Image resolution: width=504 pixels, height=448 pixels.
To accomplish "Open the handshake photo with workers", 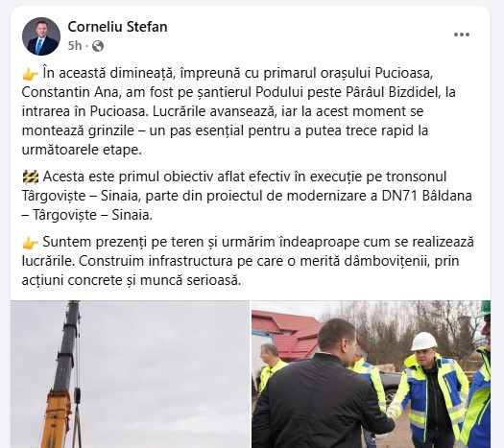I will click(x=372, y=374).
